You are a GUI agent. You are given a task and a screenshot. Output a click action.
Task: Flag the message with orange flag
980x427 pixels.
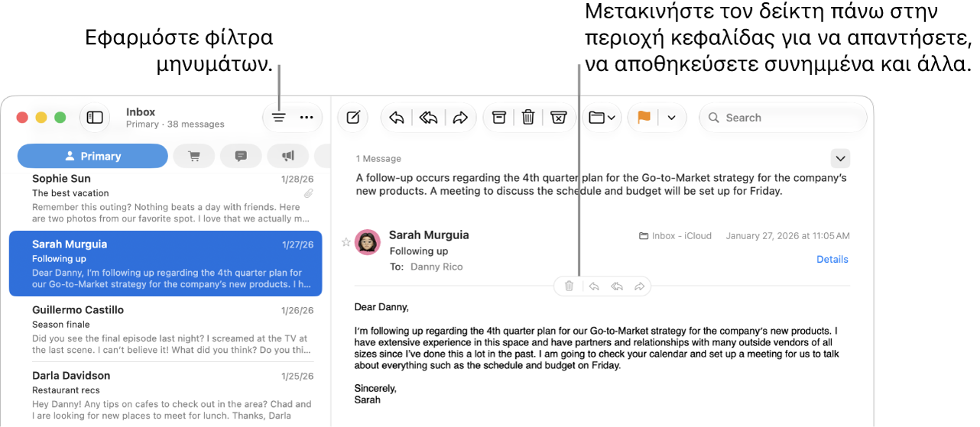[x=644, y=118]
